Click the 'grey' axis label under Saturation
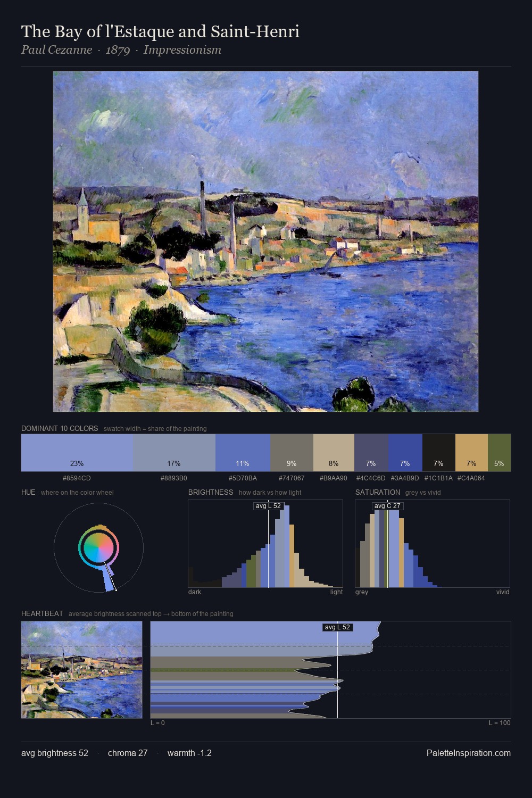Image resolution: width=532 pixels, height=798 pixels. pyautogui.click(x=362, y=592)
